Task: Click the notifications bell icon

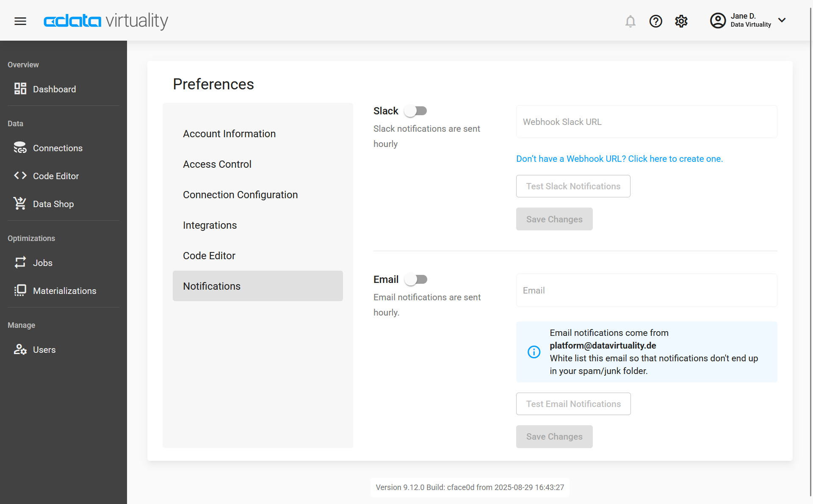Action: 630,21
